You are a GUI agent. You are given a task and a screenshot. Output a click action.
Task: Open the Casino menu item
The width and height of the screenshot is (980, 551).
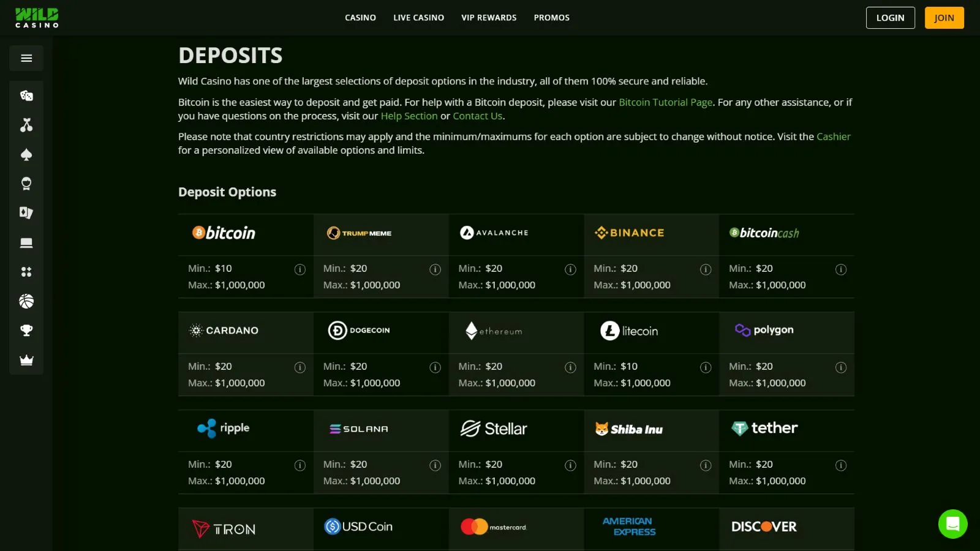click(x=360, y=18)
